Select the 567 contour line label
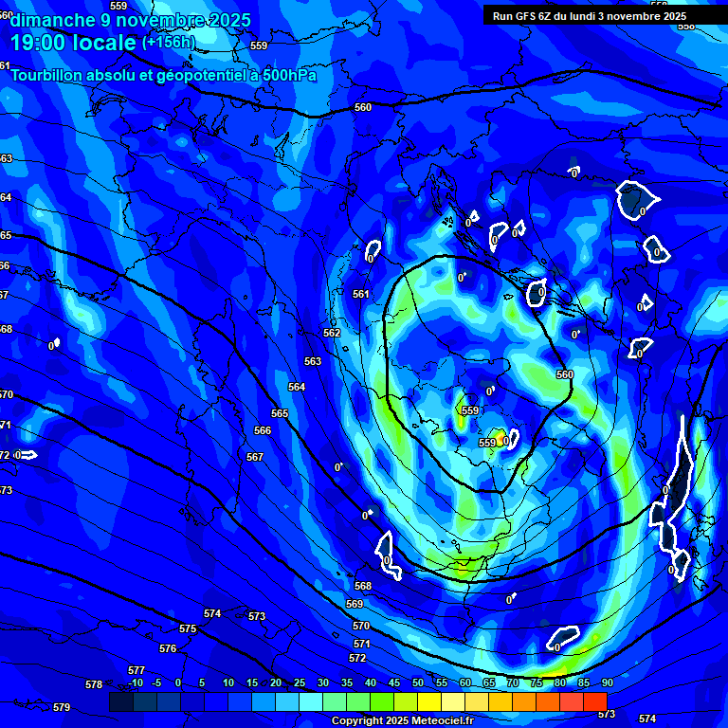This screenshot has height=728, width=728. click(x=255, y=458)
